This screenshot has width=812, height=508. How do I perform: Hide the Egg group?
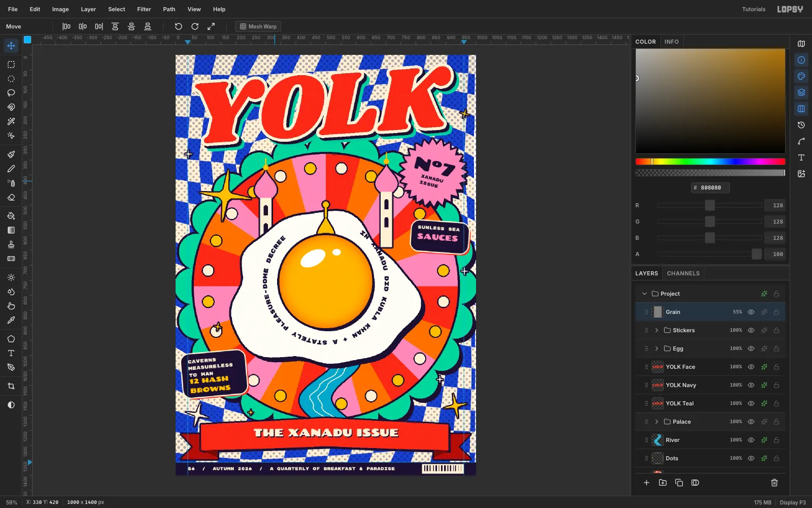tap(751, 348)
